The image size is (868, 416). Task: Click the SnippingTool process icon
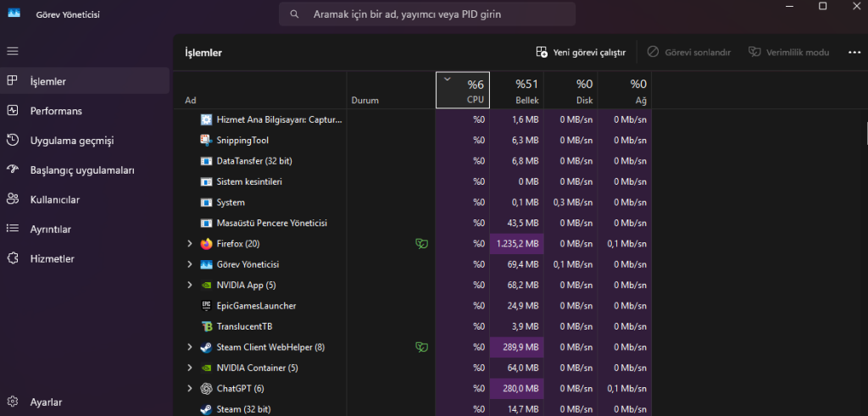tap(206, 141)
